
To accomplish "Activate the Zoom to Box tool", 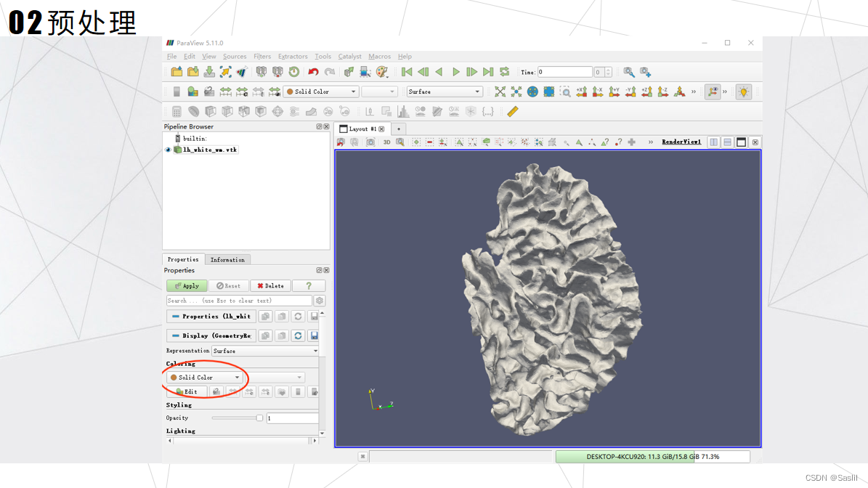I will click(565, 91).
